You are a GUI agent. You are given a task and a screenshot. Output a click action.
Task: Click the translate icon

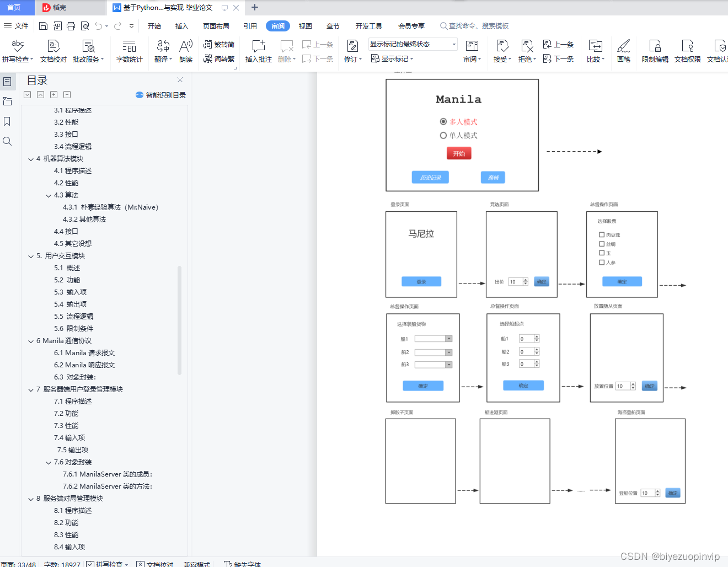pos(163,45)
